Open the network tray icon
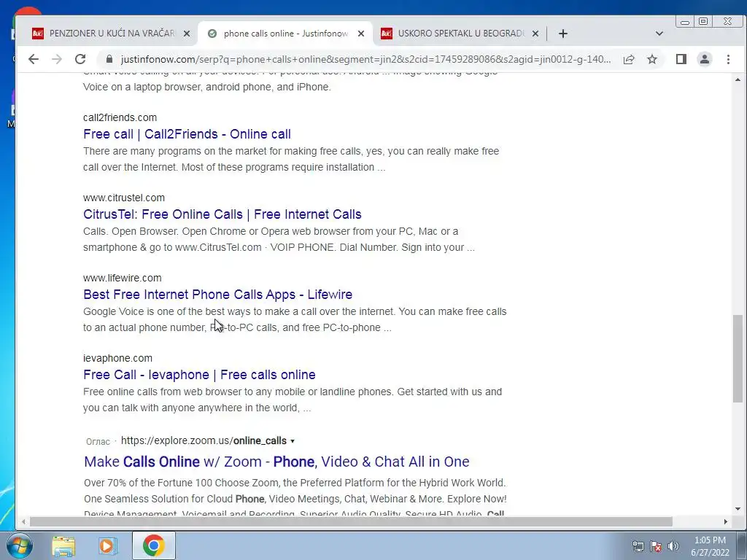 [x=638, y=546]
